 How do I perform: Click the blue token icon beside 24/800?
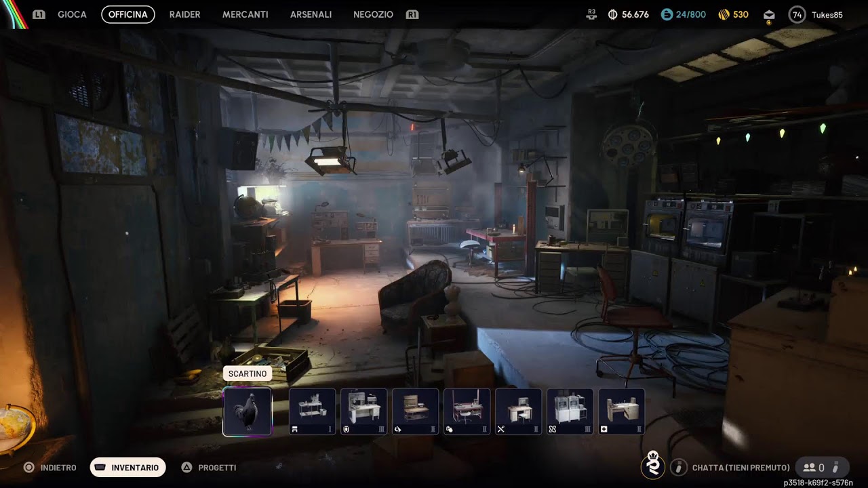click(x=667, y=14)
